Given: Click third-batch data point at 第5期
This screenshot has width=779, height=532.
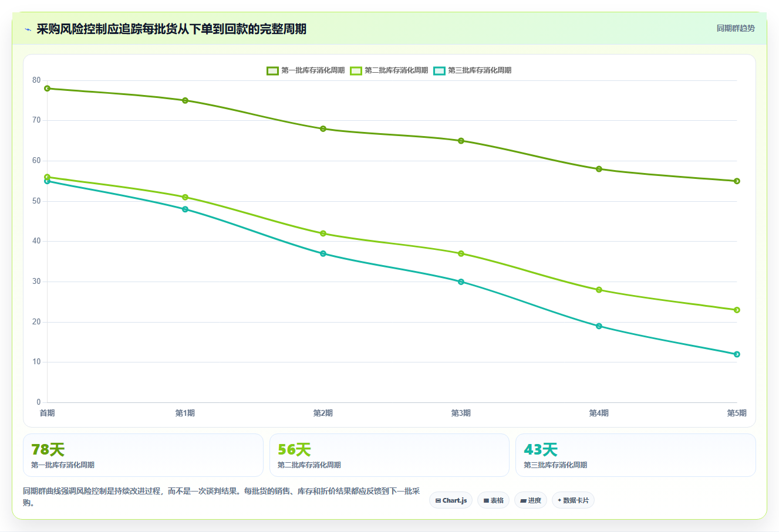Looking at the screenshot, I should click(737, 354).
